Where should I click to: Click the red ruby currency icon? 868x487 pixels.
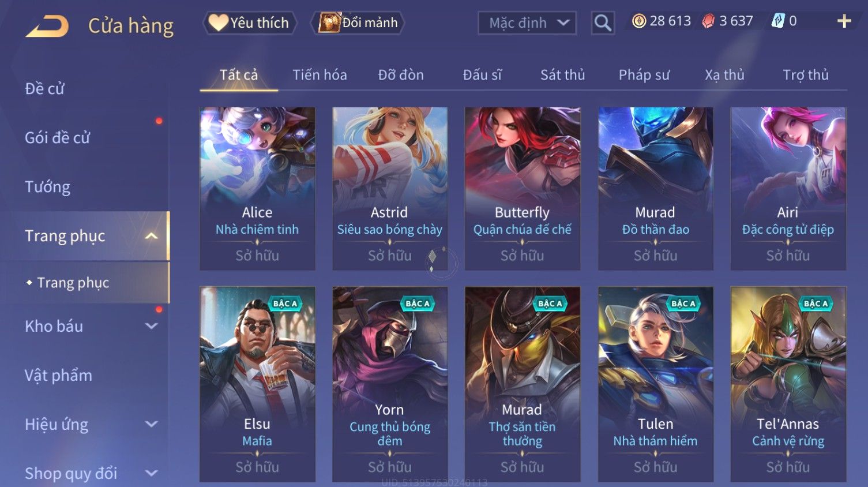tap(708, 21)
